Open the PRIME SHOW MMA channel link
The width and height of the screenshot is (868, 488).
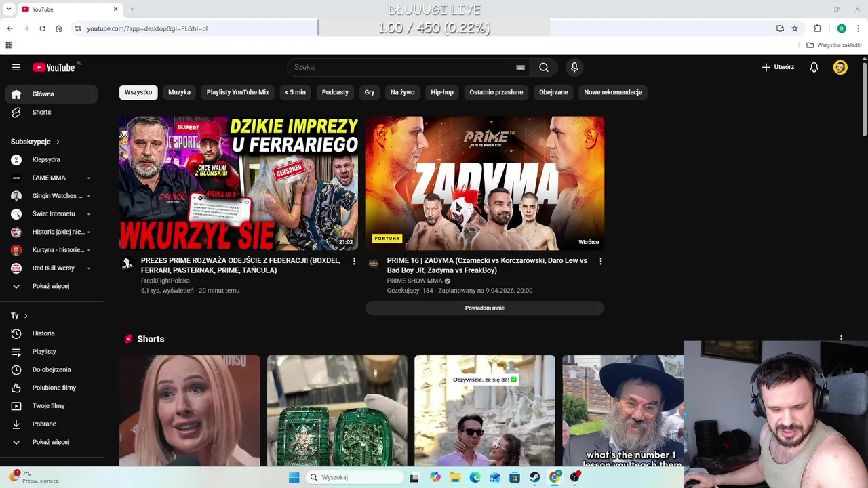(414, 281)
